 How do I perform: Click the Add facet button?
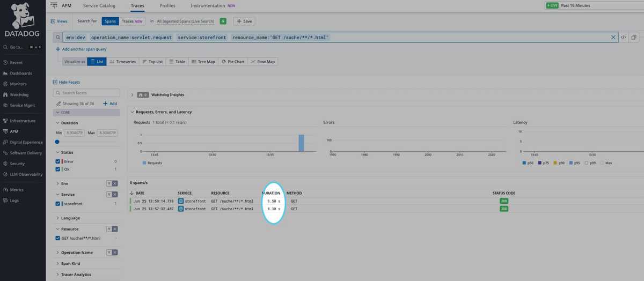coord(109,103)
